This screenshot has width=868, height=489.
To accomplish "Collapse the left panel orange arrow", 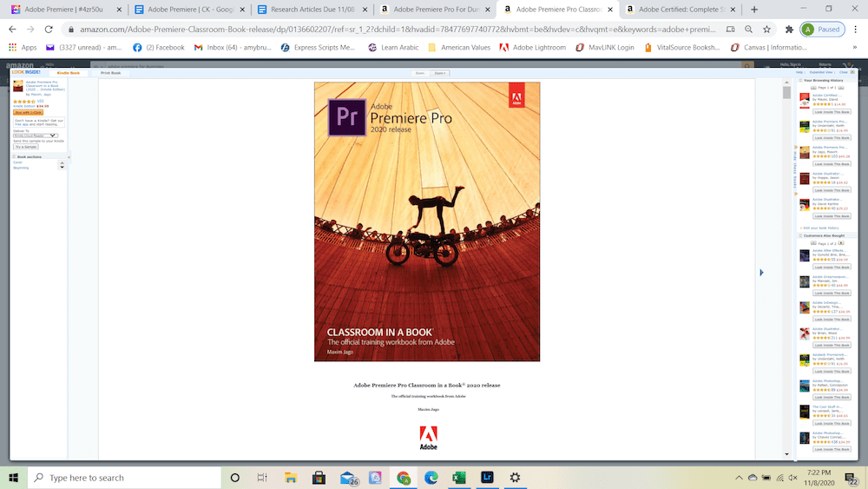I will pyautogui.click(x=69, y=157).
